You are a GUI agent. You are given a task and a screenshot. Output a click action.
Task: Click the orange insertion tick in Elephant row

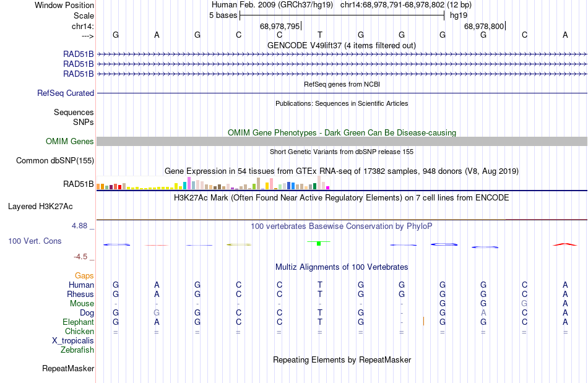click(x=423, y=321)
